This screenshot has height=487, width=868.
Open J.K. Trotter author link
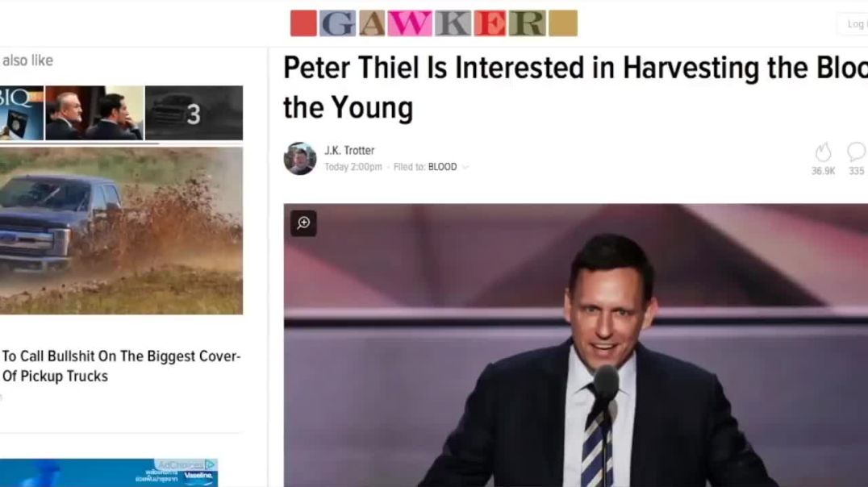[349, 151]
